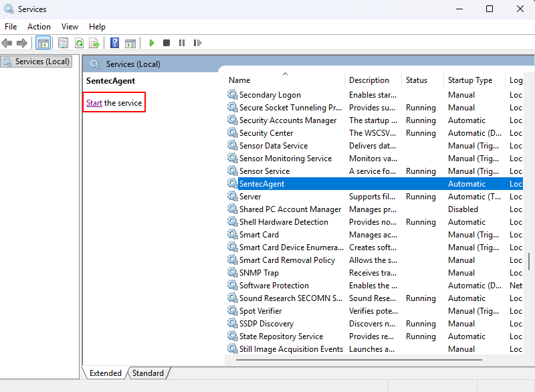Open the Action menu

[x=39, y=27]
